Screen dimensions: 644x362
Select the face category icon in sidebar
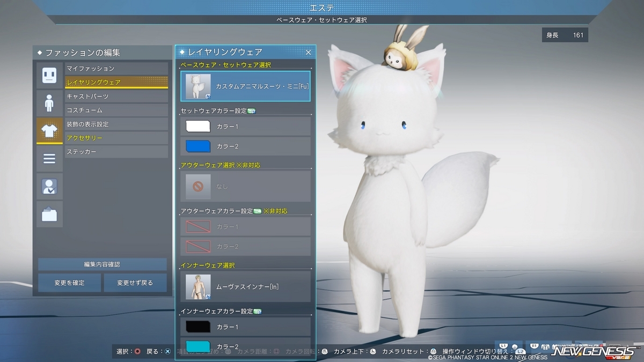point(49,75)
